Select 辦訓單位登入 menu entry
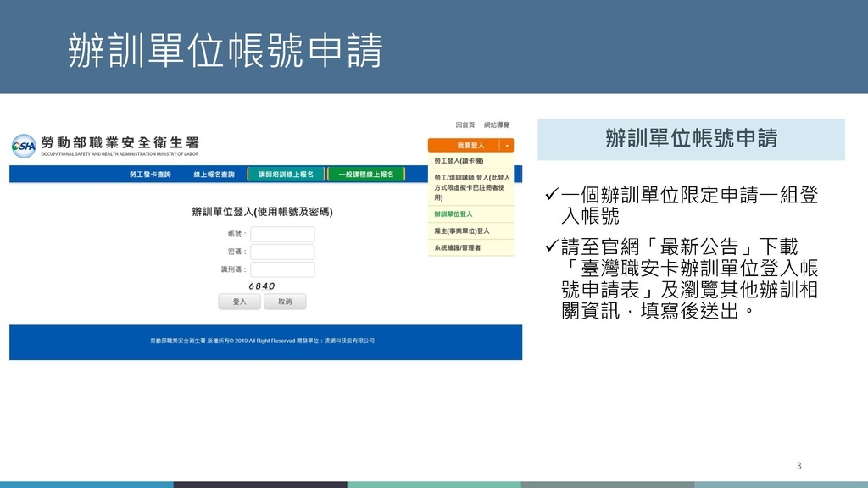The height and width of the screenshot is (488, 868). pos(470,214)
